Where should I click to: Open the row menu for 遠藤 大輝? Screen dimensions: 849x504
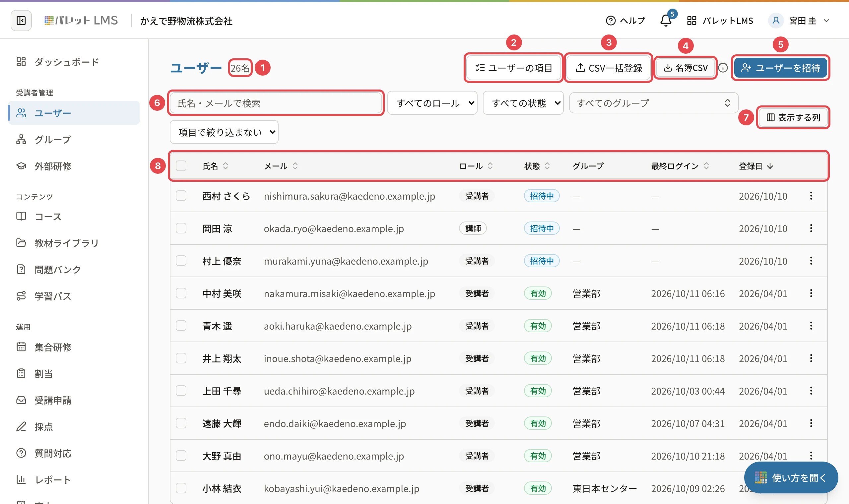(811, 423)
